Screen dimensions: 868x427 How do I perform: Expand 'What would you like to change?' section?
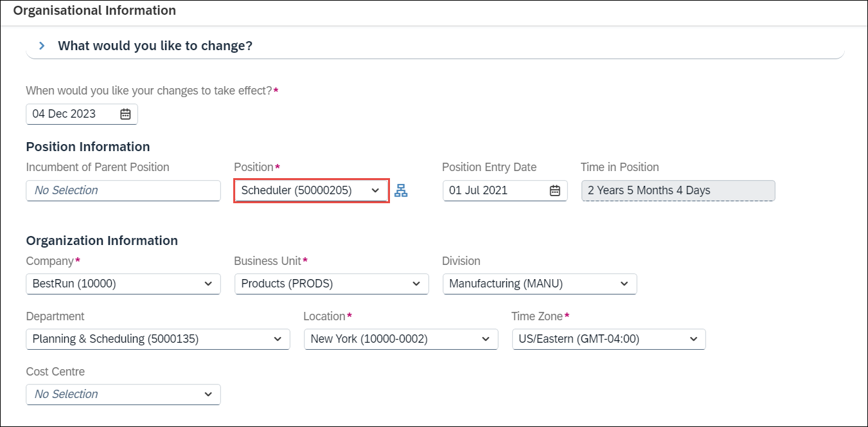pos(42,46)
